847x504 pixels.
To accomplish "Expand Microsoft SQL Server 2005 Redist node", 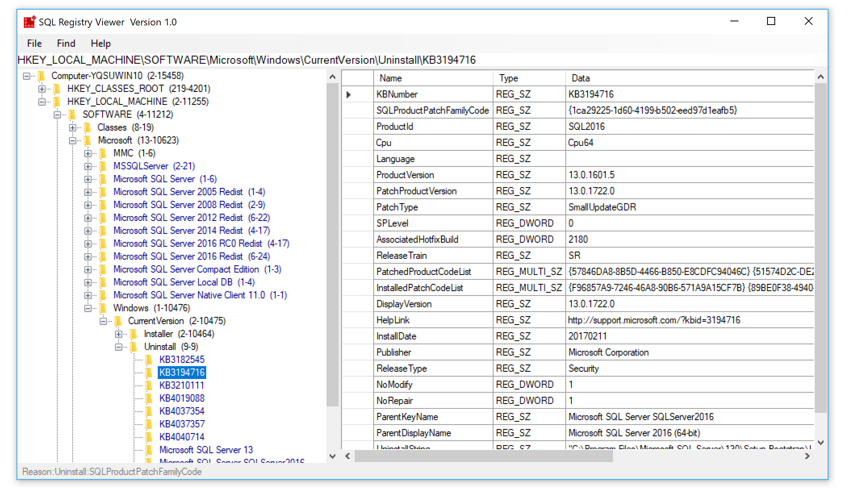I will [x=88, y=192].
